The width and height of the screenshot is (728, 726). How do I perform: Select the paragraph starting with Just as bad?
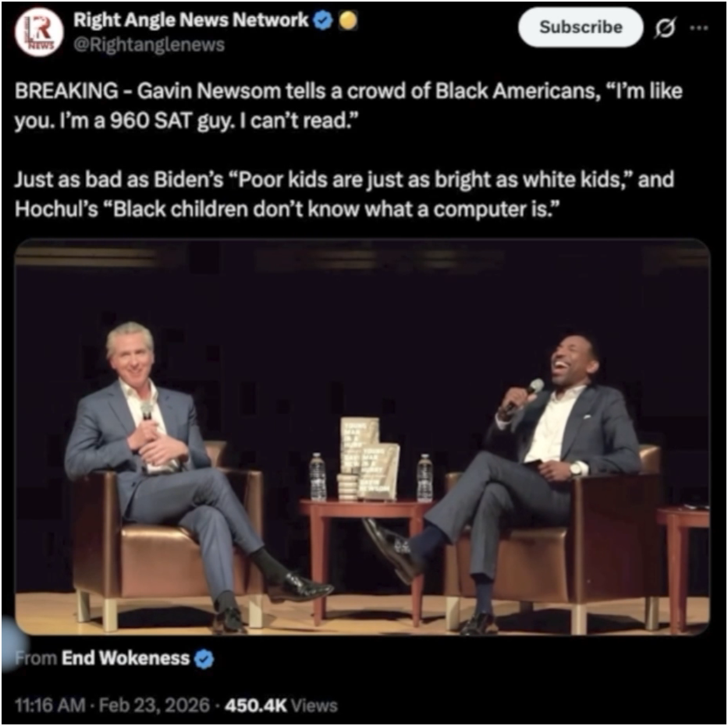[344, 194]
